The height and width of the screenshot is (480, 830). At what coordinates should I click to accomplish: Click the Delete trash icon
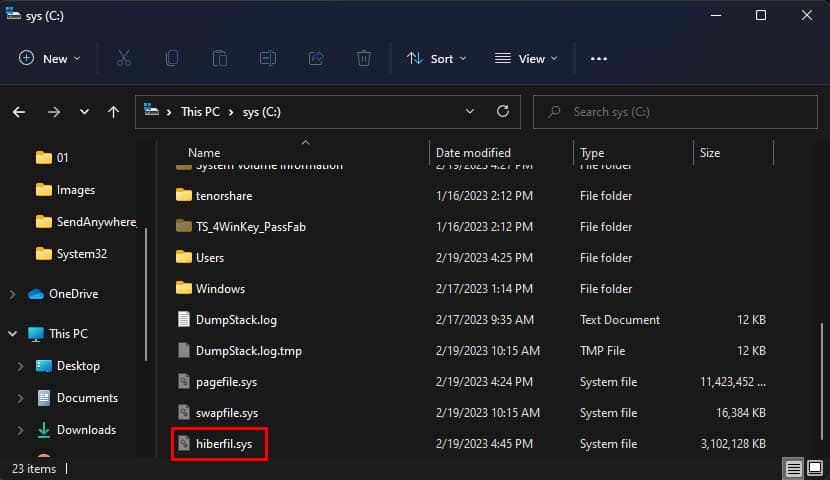pos(364,58)
